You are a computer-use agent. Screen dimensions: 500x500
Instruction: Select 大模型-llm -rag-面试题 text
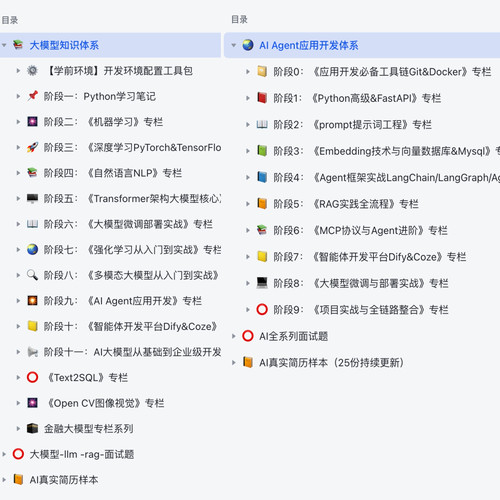82,454
